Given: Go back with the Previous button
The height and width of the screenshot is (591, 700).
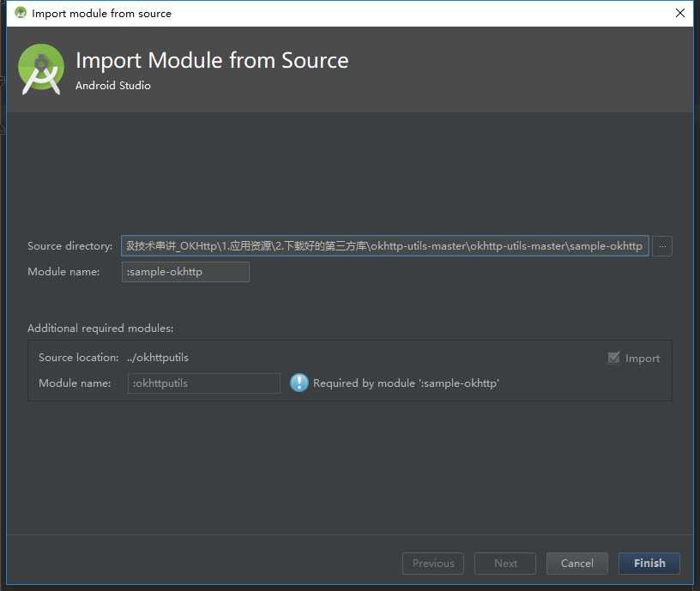Looking at the screenshot, I should tap(433, 563).
